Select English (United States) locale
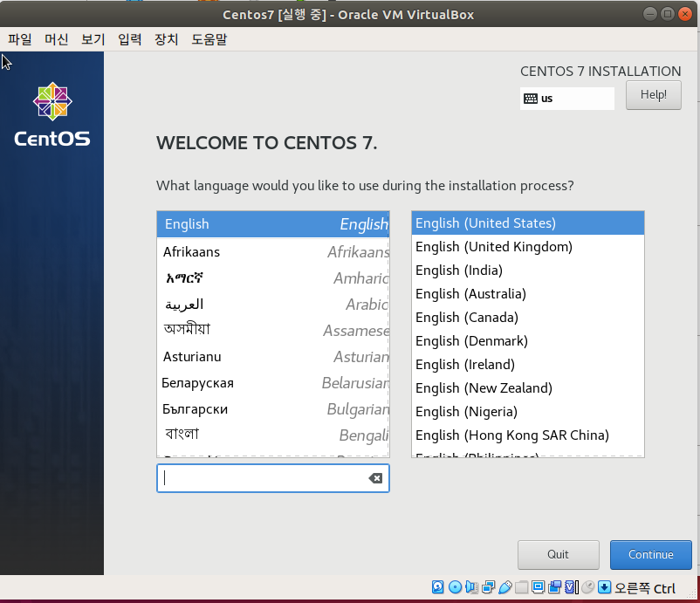This screenshot has width=700, height=603. coord(528,223)
